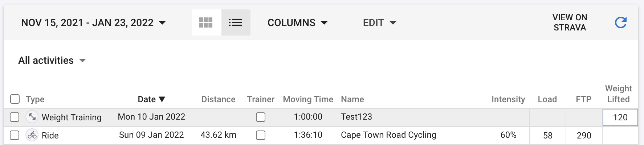Switch to grid view layout
The width and height of the screenshot is (644, 145).
(x=206, y=22)
